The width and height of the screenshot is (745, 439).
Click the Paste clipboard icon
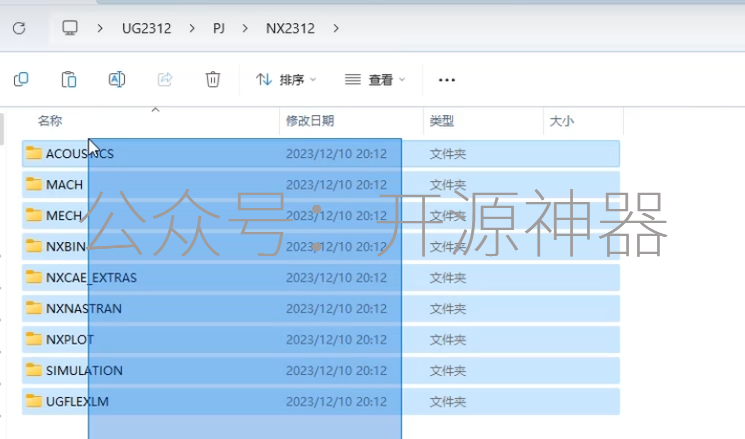[x=69, y=79]
